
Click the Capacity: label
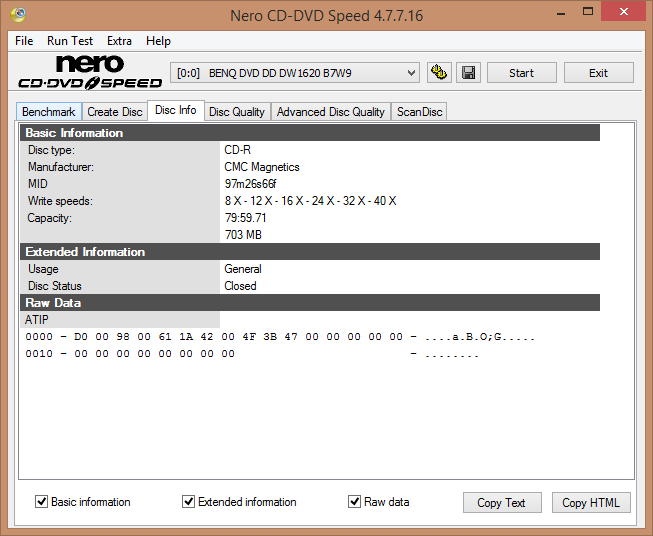click(x=50, y=218)
